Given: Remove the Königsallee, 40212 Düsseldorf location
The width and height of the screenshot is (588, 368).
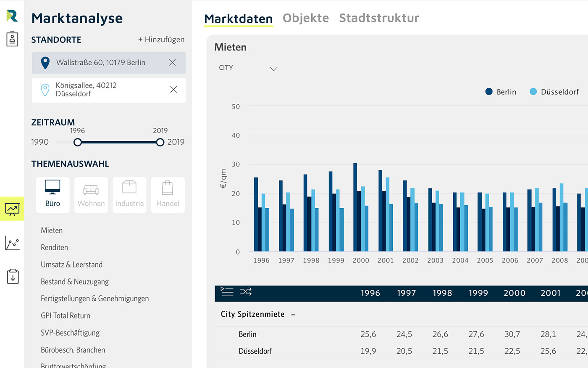Looking at the screenshot, I should [x=173, y=89].
